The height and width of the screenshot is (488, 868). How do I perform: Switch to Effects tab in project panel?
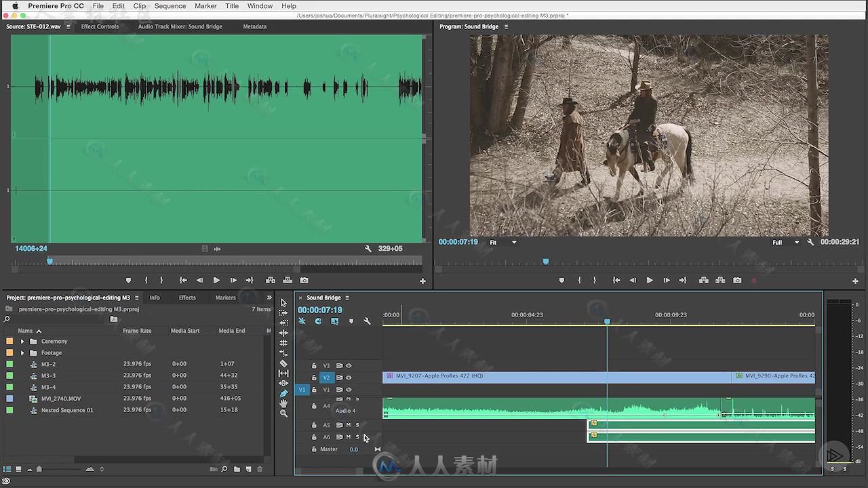click(x=187, y=298)
